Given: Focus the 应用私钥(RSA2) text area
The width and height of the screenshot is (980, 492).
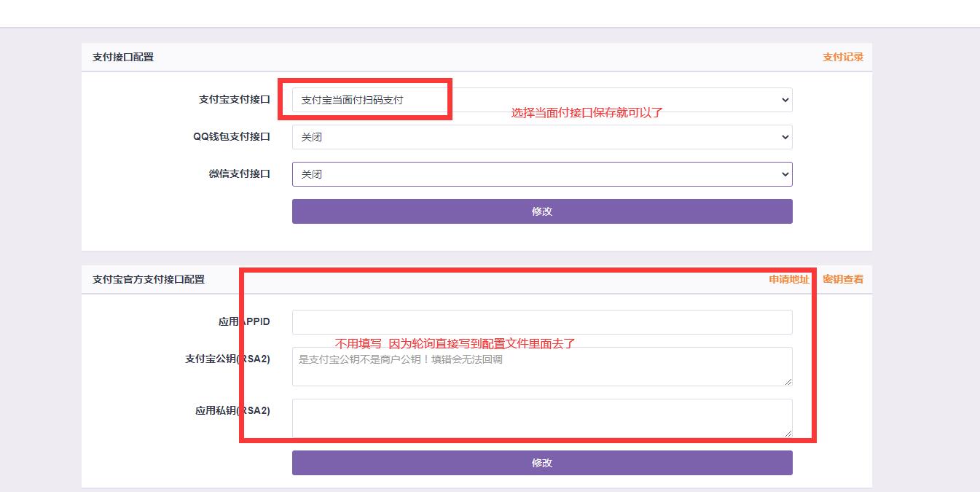Looking at the screenshot, I should click(x=542, y=418).
